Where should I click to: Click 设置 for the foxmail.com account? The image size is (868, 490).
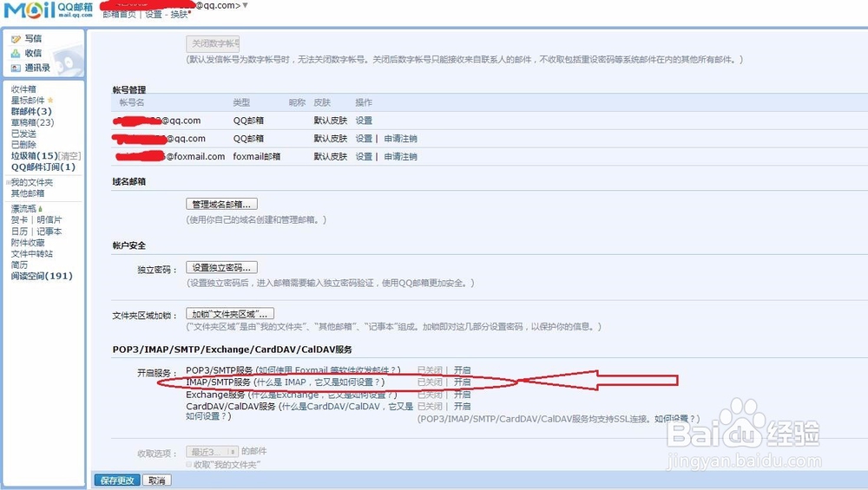(364, 156)
